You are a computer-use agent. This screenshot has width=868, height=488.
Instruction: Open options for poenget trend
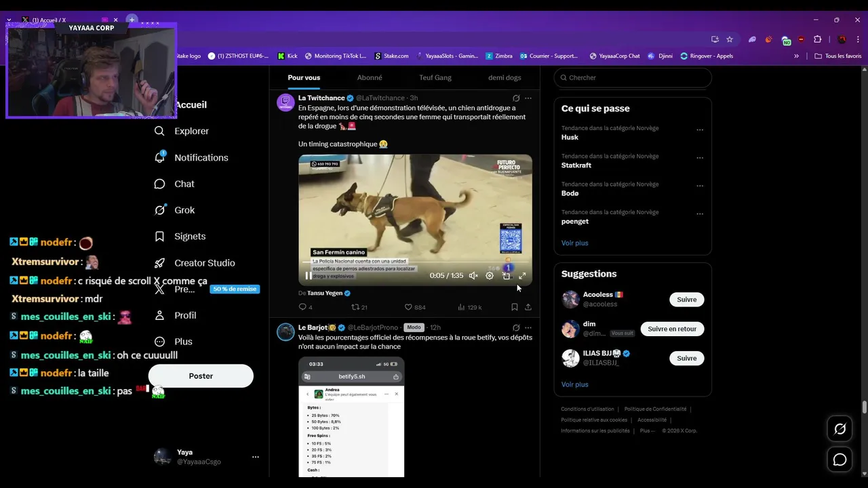point(700,214)
